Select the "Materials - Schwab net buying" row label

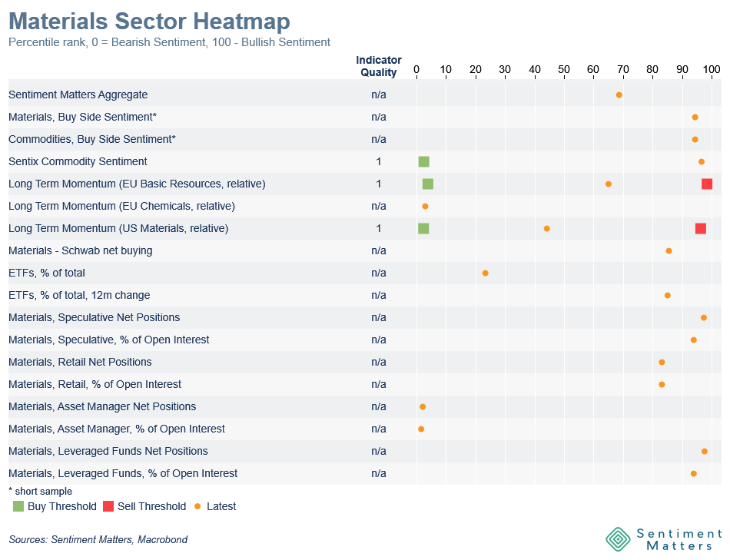tap(80, 250)
